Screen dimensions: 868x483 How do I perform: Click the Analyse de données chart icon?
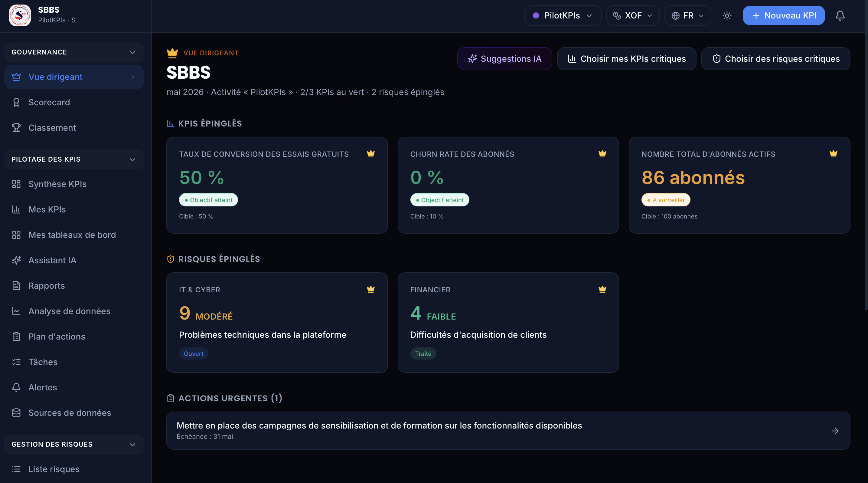tap(16, 311)
